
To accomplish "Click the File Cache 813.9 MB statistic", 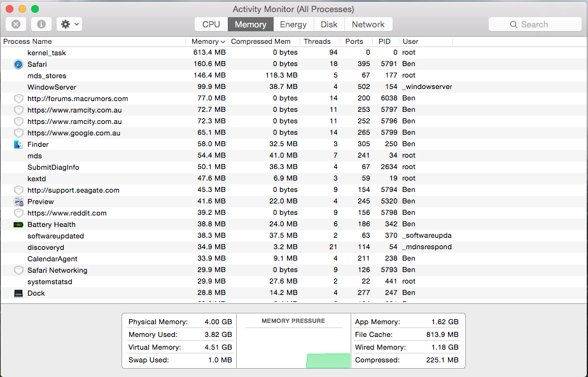I will pyautogui.click(x=407, y=334).
